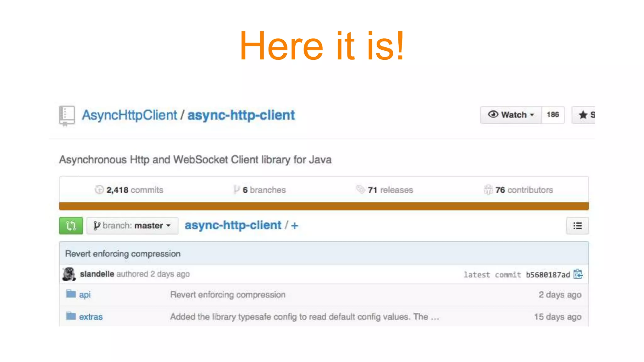Click the api folder icon

71,294
